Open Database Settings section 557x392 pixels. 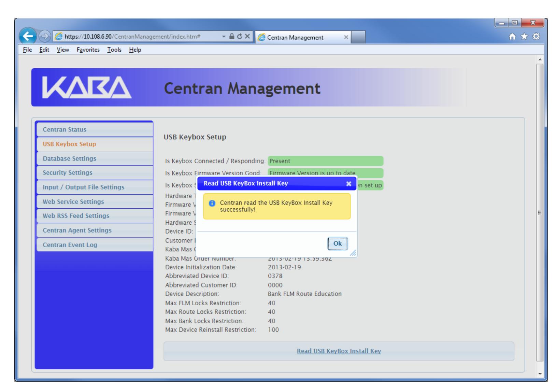(x=94, y=158)
